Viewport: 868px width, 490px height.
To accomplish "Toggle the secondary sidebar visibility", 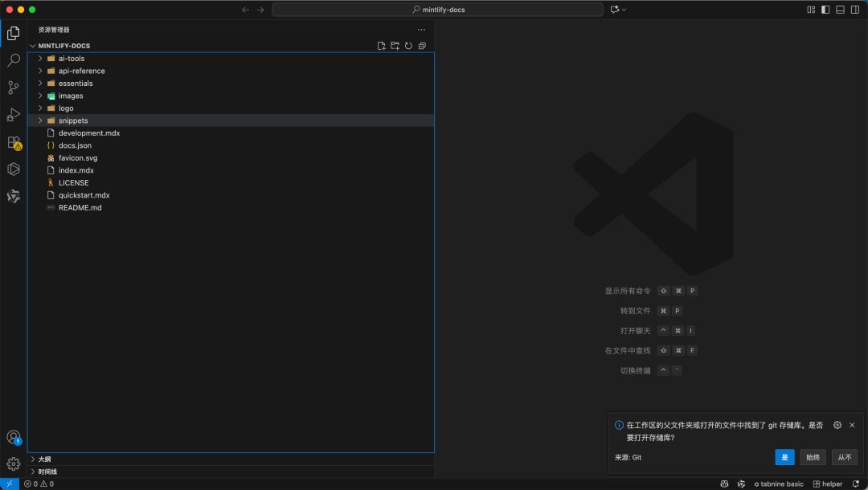I will pyautogui.click(x=855, y=10).
